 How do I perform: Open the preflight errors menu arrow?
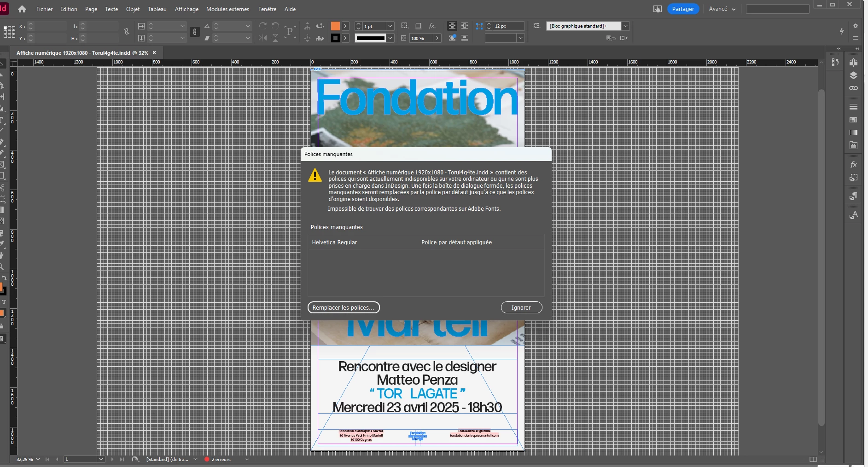[247, 459]
